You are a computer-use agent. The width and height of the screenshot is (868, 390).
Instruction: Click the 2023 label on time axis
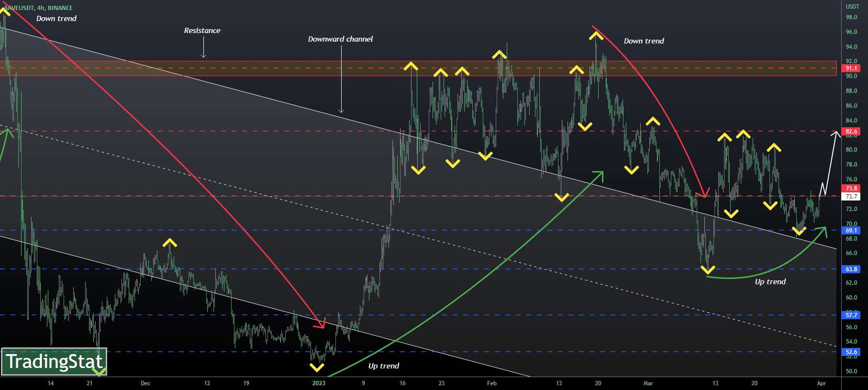tap(319, 383)
